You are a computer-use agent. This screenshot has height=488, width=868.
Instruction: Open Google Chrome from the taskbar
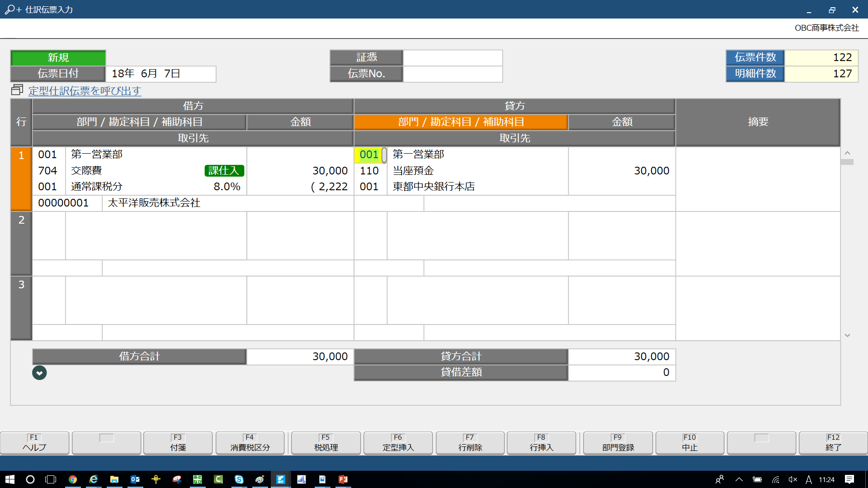[72, 479]
